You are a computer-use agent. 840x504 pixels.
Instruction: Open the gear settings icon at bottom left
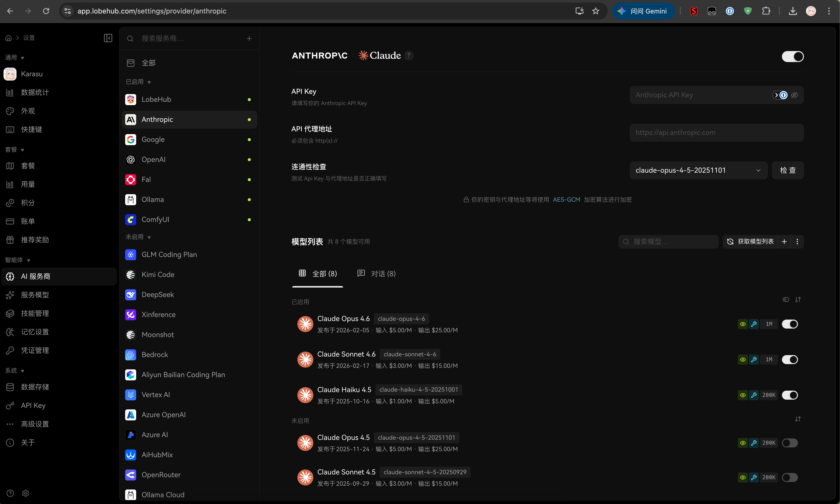click(26, 493)
